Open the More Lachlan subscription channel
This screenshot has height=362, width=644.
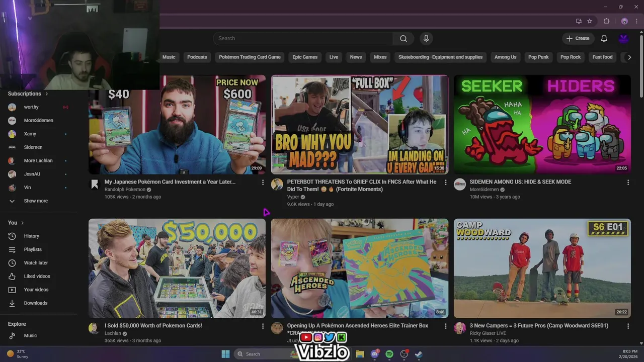[39, 160]
